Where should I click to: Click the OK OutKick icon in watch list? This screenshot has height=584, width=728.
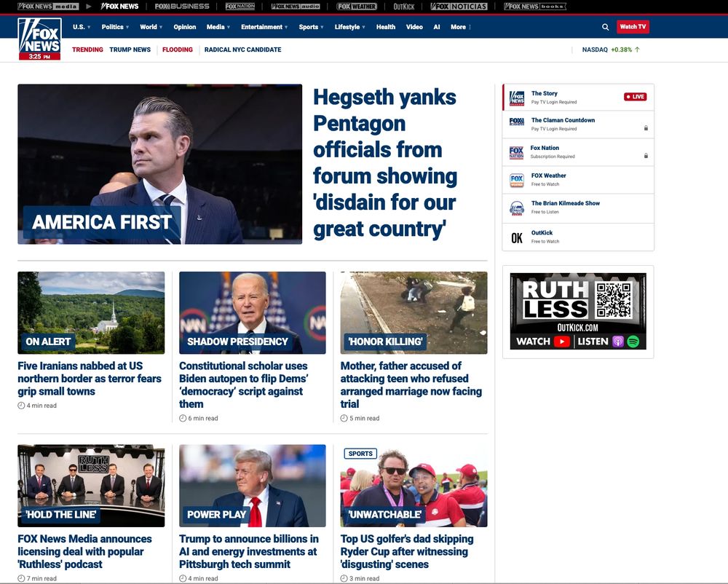(517, 237)
